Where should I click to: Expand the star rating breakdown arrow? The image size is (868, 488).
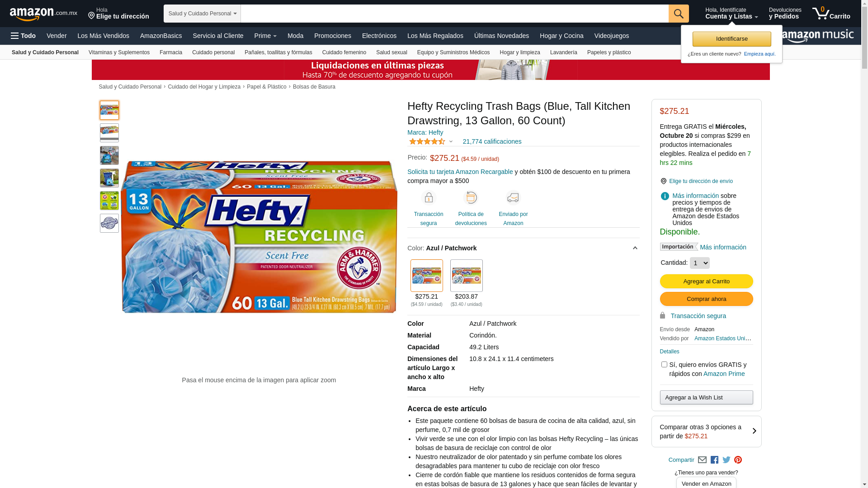click(451, 141)
